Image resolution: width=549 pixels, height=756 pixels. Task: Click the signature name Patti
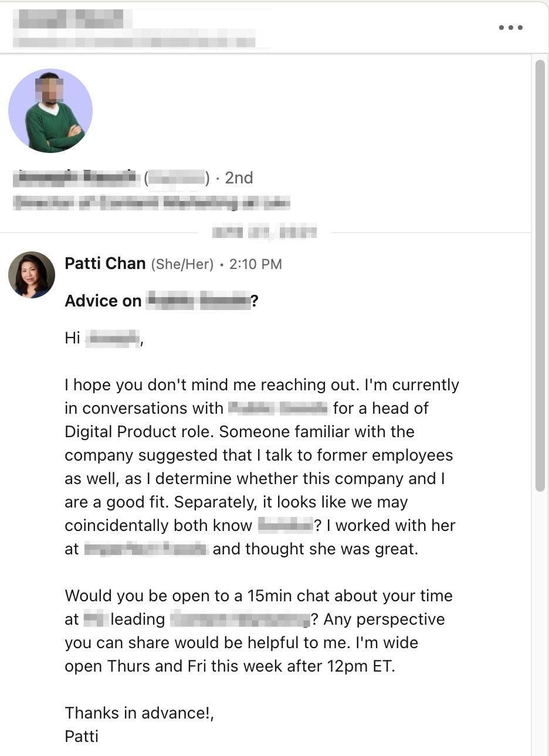pyautogui.click(x=82, y=736)
